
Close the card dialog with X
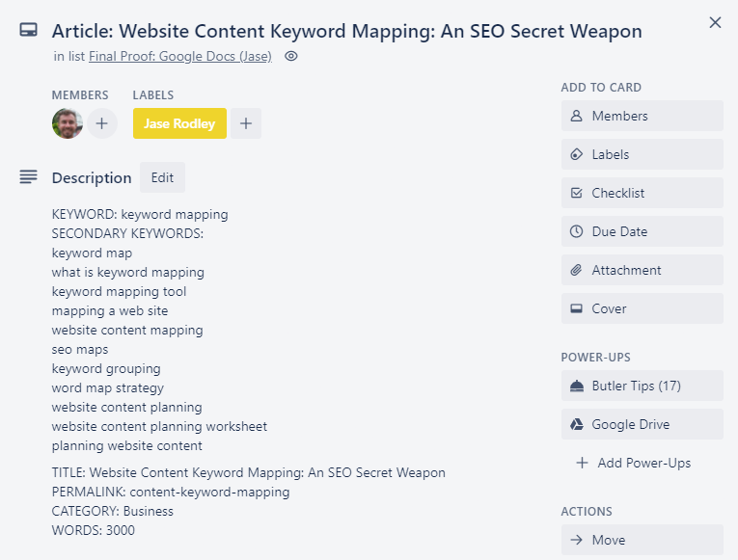click(x=715, y=22)
